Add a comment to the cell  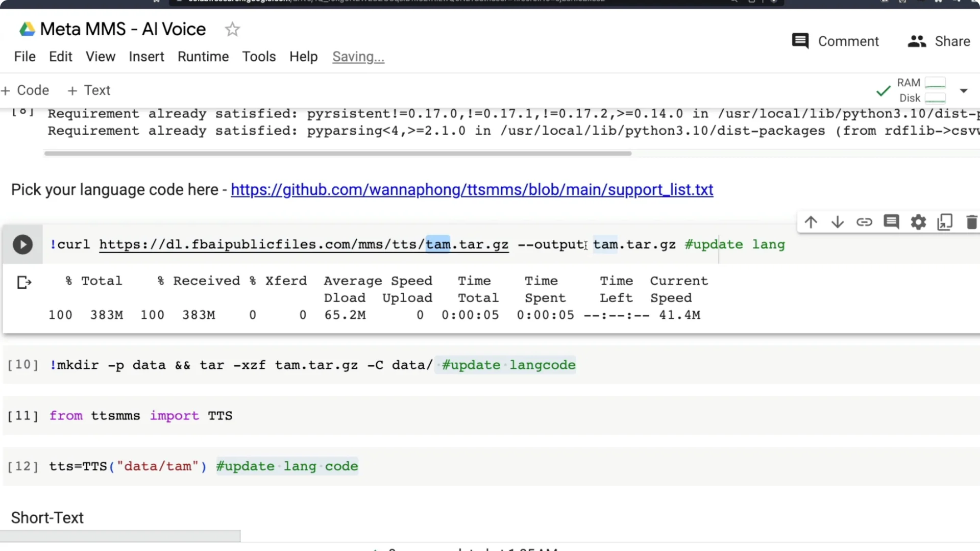coord(891,222)
